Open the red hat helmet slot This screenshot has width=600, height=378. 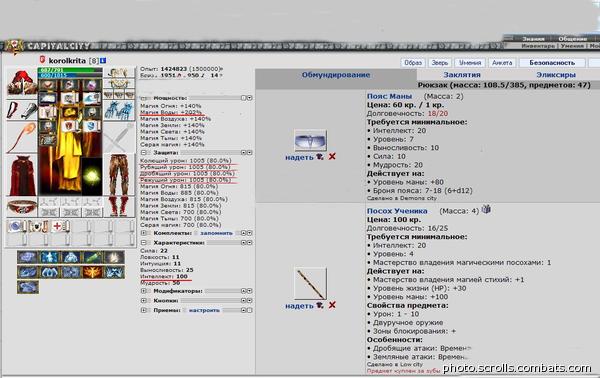[22, 83]
